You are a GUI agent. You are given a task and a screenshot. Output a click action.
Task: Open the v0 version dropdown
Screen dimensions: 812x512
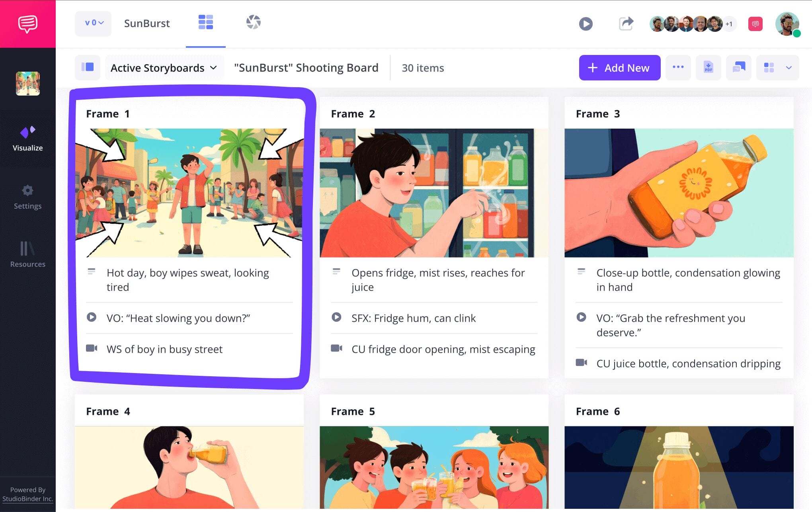tap(94, 23)
